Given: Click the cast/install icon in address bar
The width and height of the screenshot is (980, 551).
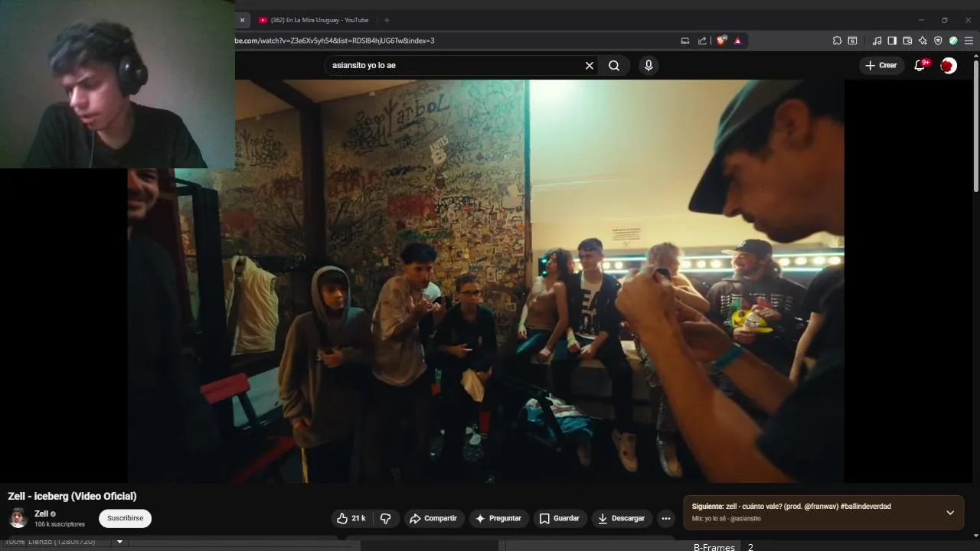Looking at the screenshot, I should (685, 41).
